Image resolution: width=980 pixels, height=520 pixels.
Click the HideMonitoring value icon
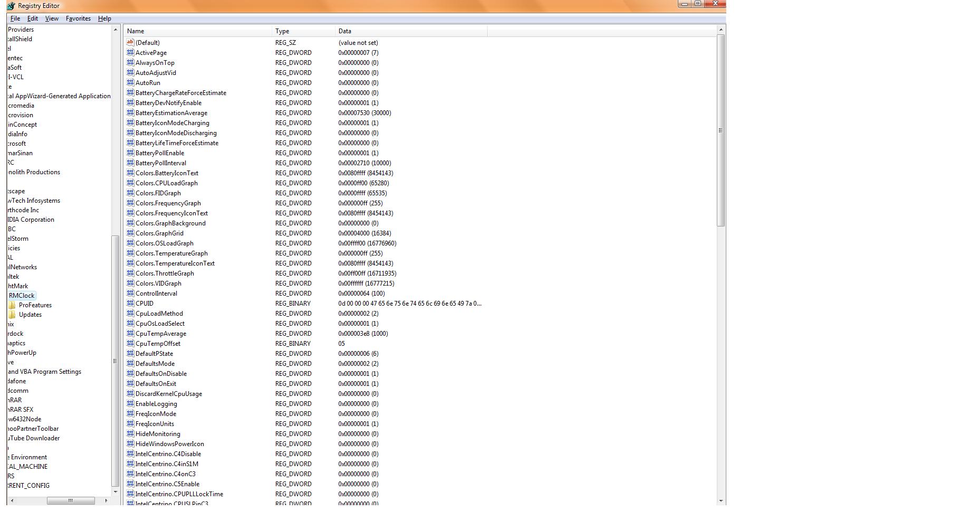click(x=130, y=433)
